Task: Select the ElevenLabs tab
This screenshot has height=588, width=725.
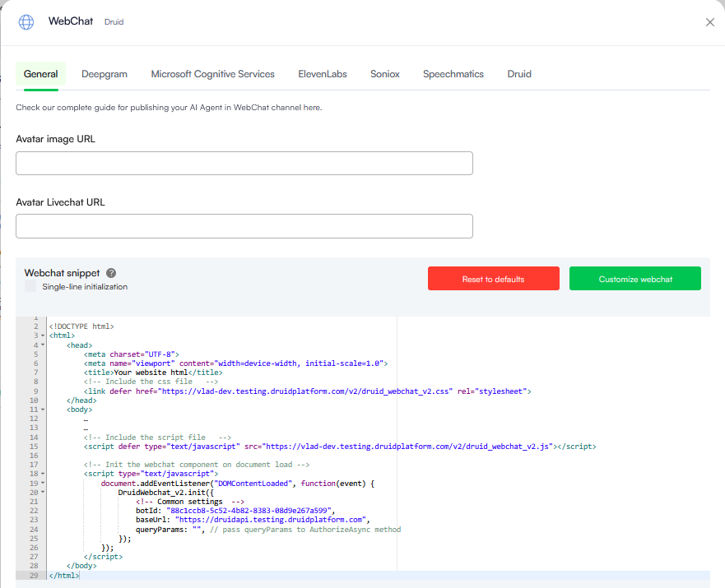Action: [x=323, y=74]
